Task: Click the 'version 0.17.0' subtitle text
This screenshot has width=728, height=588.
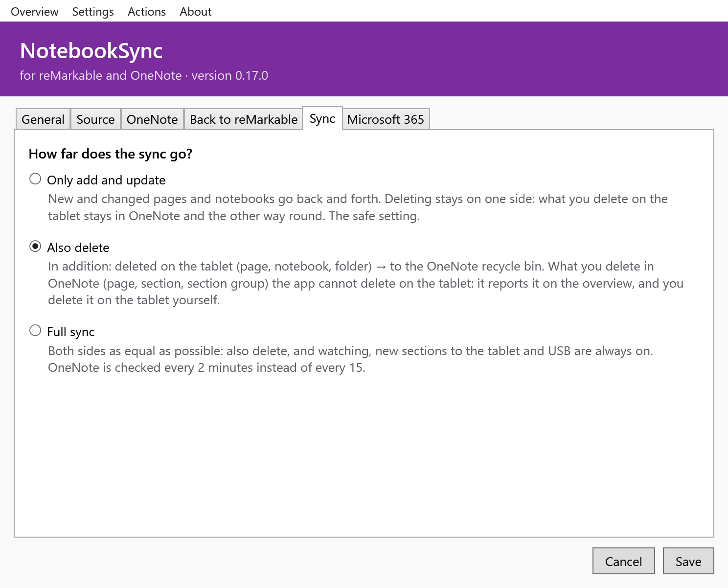Action: pyautogui.click(x=230, y=76)
